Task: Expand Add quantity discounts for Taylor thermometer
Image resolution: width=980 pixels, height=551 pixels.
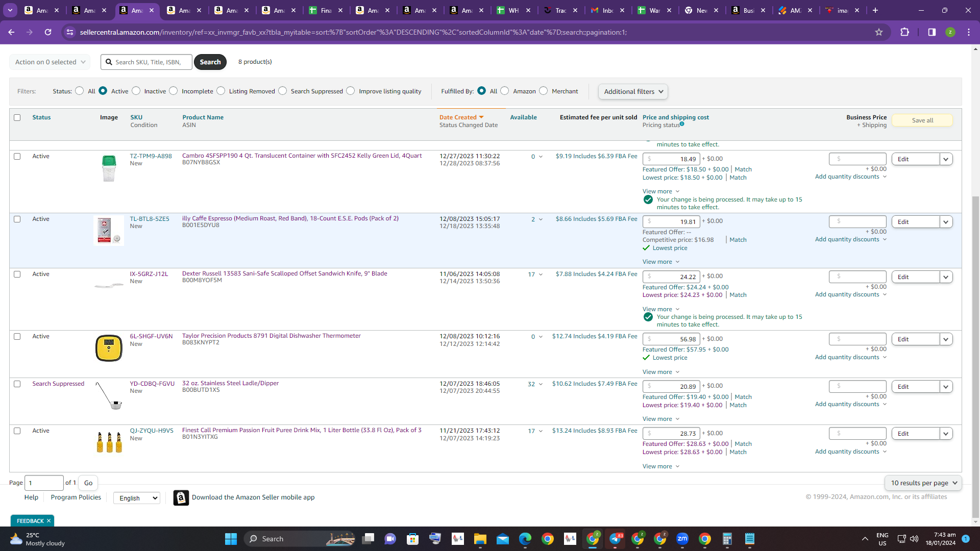Action: (x=851, y=357)
